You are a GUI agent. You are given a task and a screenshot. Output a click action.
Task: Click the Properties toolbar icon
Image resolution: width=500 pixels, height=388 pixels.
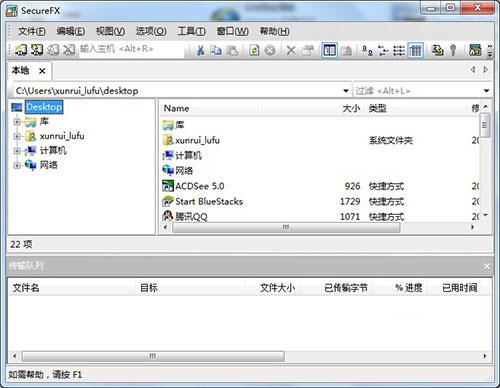click(x=308, y=51)
